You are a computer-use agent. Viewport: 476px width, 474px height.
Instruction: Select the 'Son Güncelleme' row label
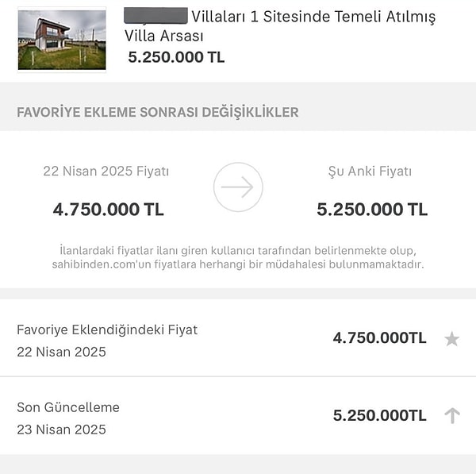(x=68, y=407)
